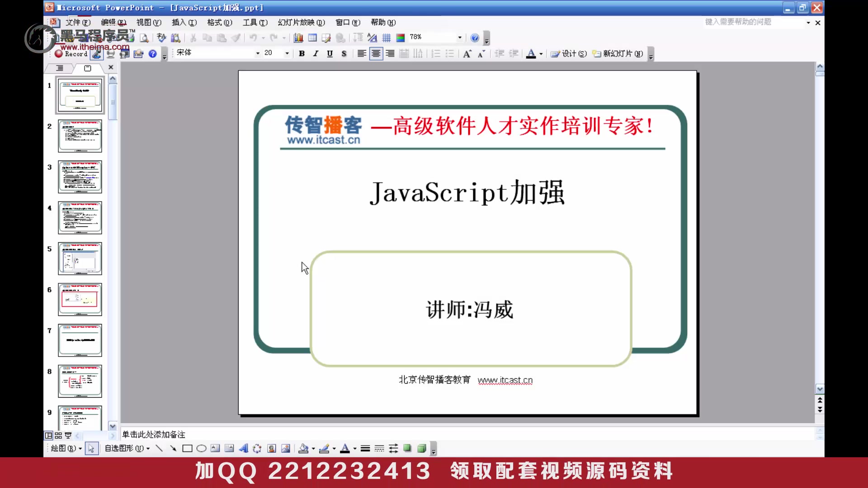
Task: Toggle show grid button
Action: pyautogui.click(x=387, y=38)
